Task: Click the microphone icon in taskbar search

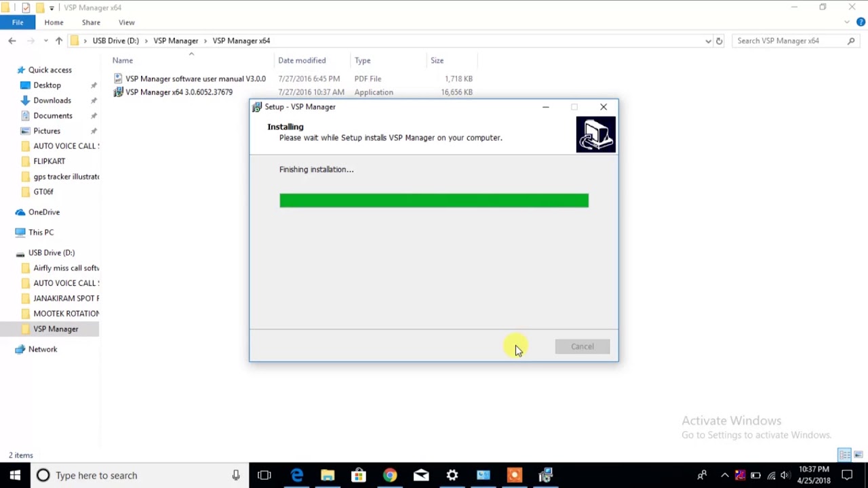Action: point(236,475)
